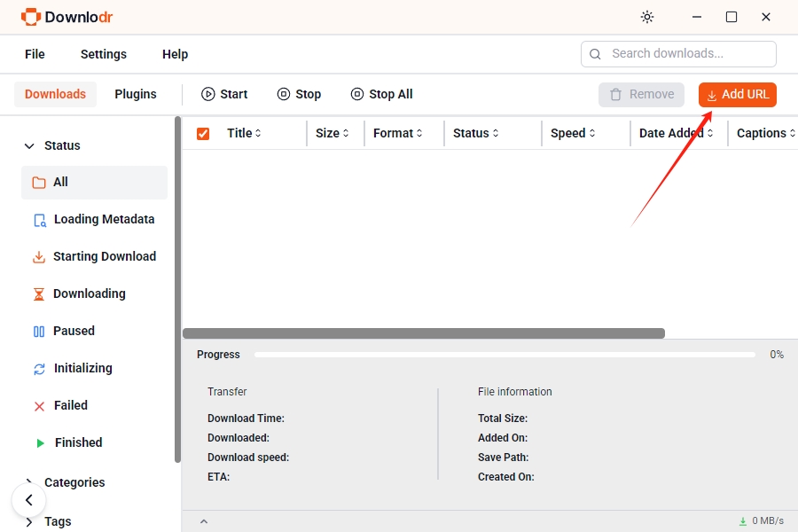Select the Loading Metadata filter icon
Image resolution: width=798 pixels, height=532 pixels.
pos(40,220)
